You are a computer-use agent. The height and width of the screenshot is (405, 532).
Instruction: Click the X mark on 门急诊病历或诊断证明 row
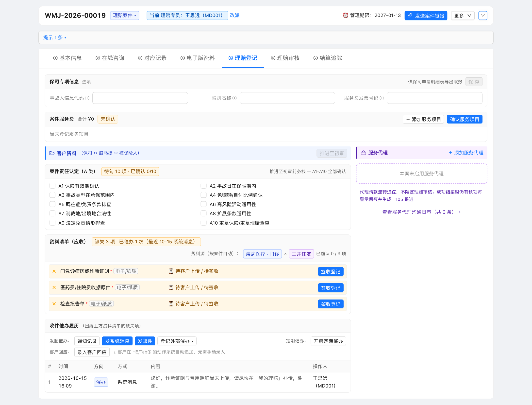(54, 271)
